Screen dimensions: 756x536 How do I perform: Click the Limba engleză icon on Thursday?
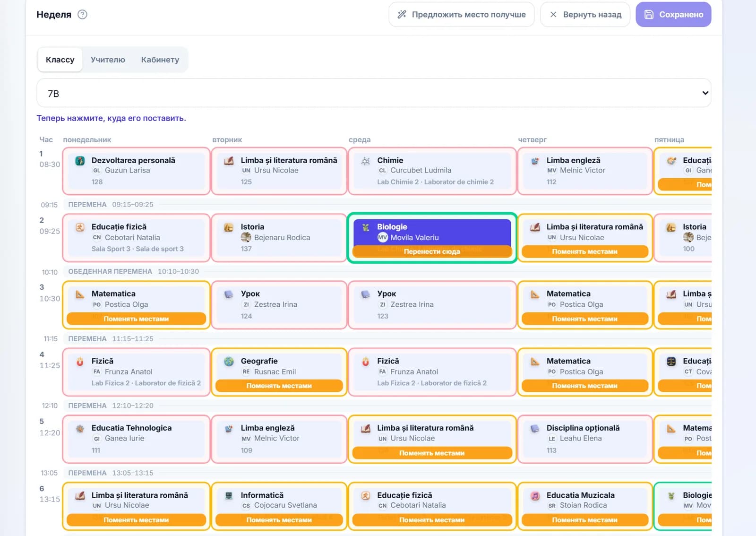pos(535,161)
